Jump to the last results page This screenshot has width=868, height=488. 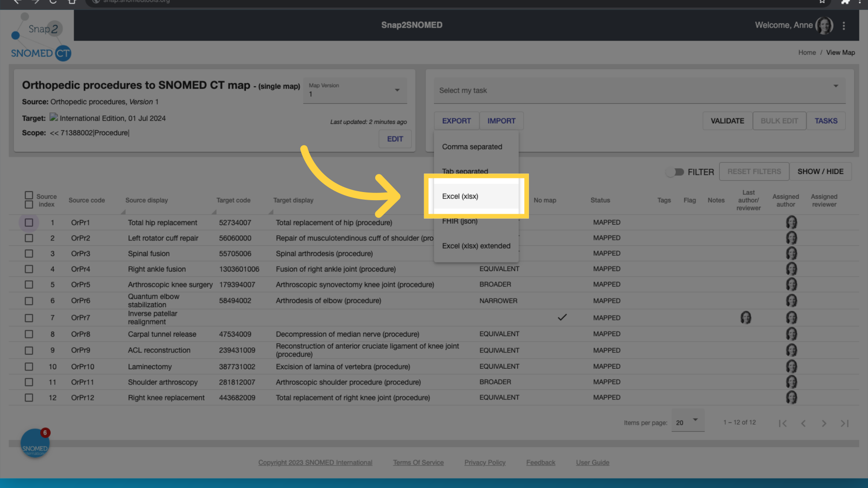[844, 423]
